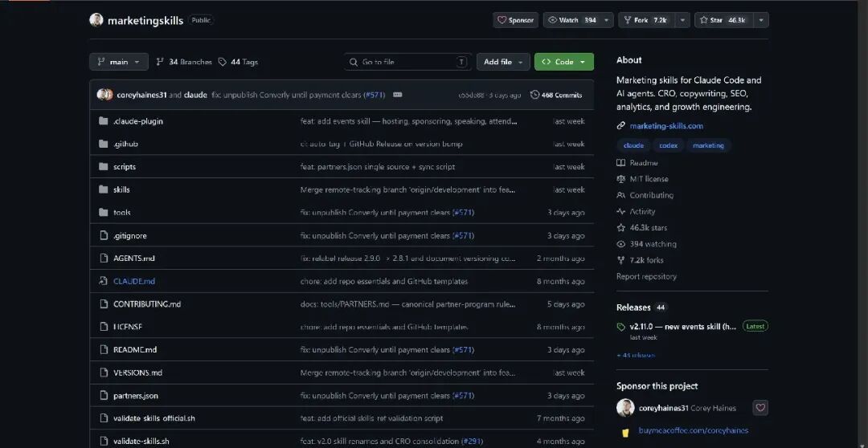Click the folder icon beside skills
The width and height of the screenshot is (868, 448).
(x=103, y=189)
